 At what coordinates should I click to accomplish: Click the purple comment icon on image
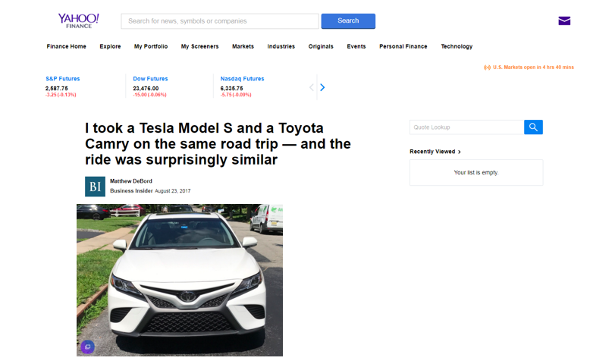87,347
